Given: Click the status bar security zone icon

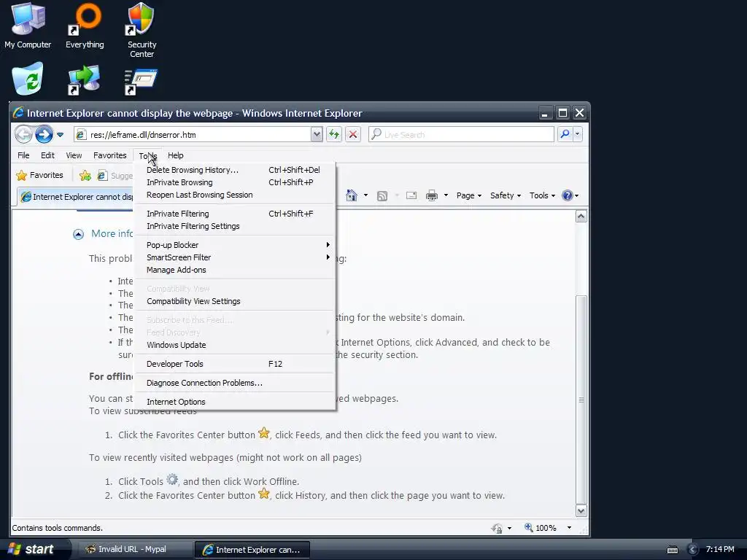Looking at the screenshot, I should [497, 528].
